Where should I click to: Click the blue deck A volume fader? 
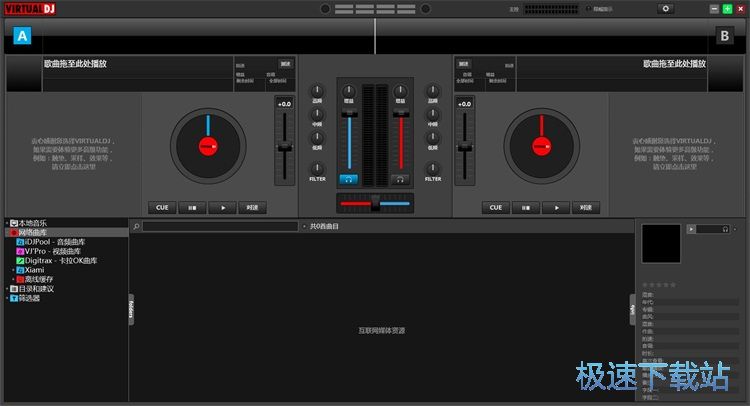[349, 113]
